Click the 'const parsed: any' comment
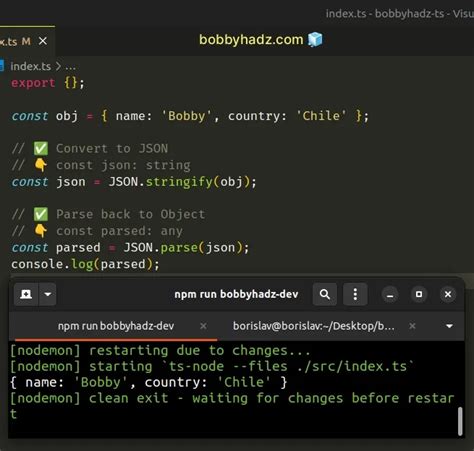 [119, 231]
